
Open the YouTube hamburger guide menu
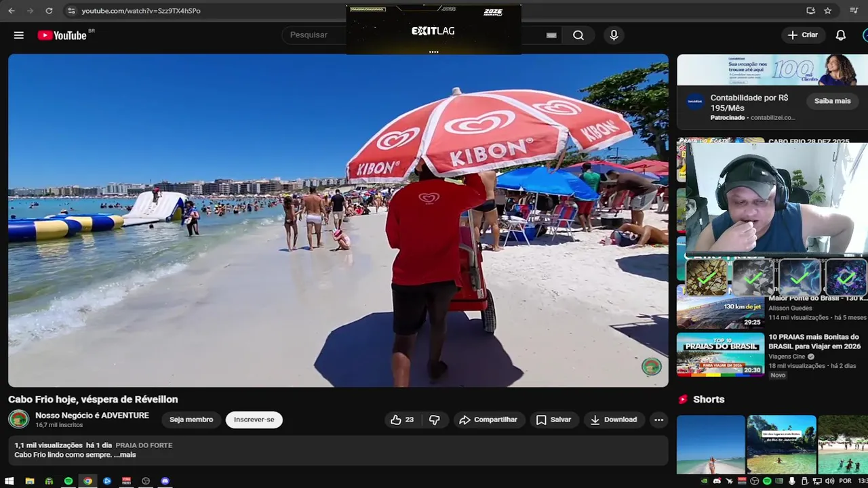tap(19, 35)
